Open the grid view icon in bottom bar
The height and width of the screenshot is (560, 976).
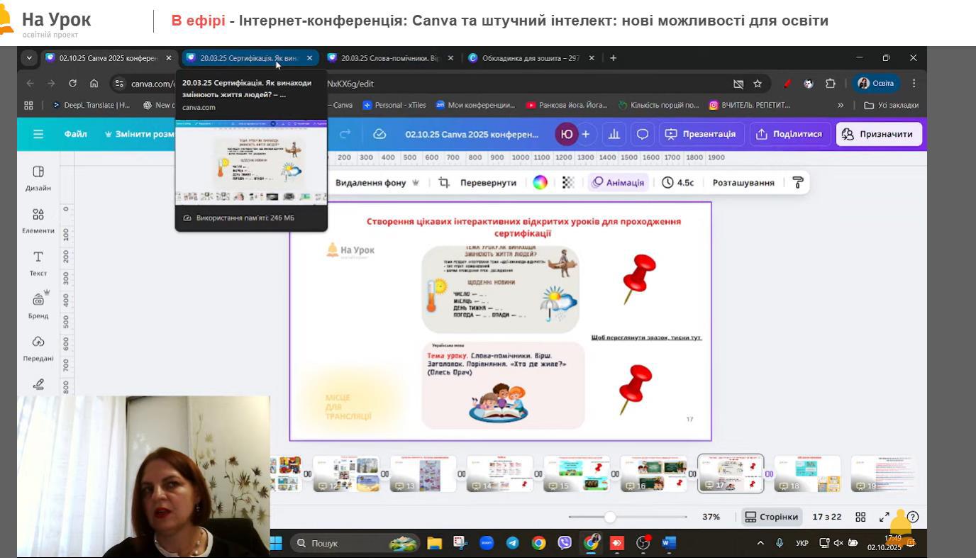click(x=860, y=517)
